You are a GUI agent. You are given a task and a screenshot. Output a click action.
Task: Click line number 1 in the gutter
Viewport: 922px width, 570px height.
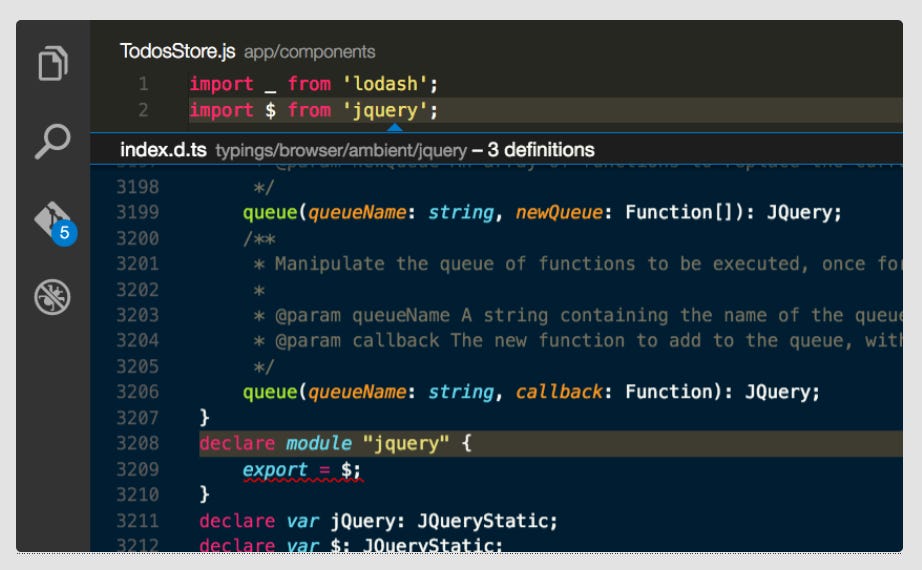click(x=143, y=84)
